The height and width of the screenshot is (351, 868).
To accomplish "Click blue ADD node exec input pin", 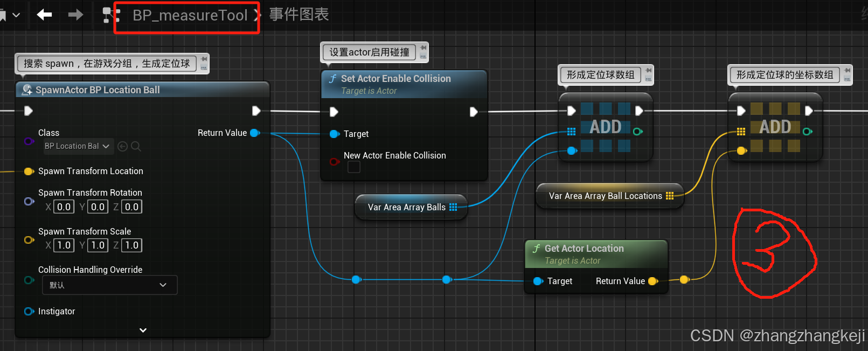I will coord(571,111).
